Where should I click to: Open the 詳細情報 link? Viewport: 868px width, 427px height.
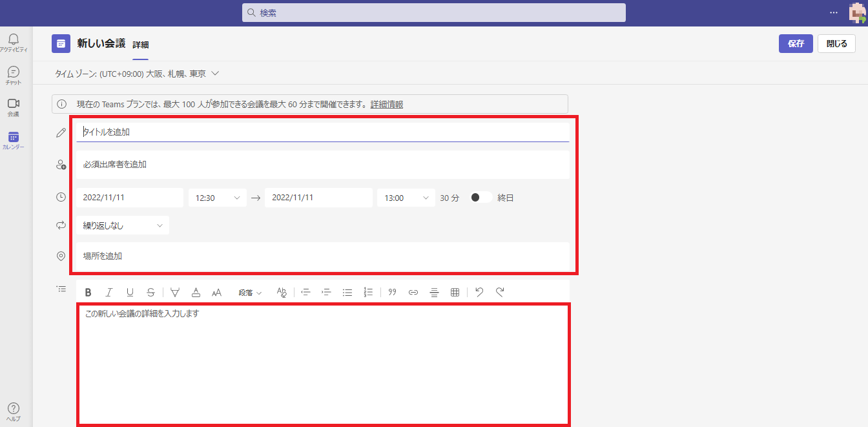[386, 104]
